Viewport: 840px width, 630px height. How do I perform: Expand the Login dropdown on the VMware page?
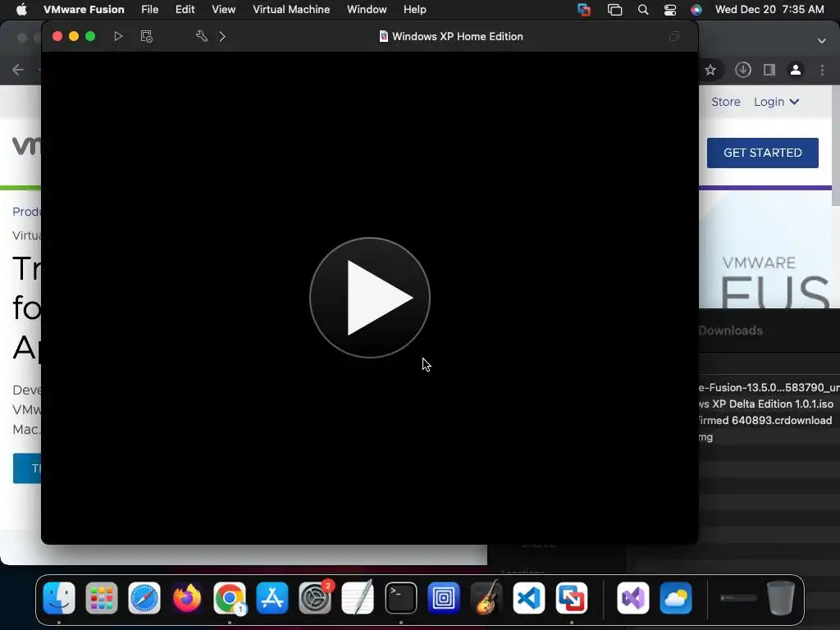(776, 102)
